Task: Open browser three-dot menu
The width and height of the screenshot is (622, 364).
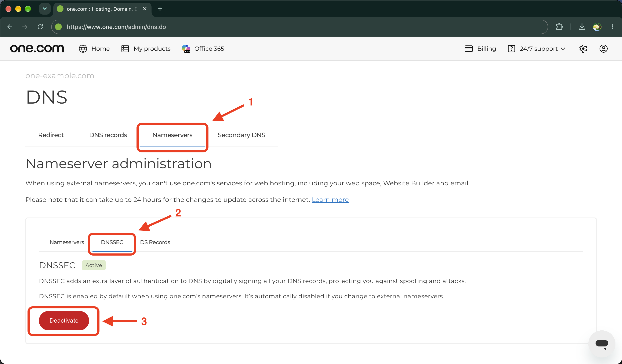Action: click(x=612, y=27)
